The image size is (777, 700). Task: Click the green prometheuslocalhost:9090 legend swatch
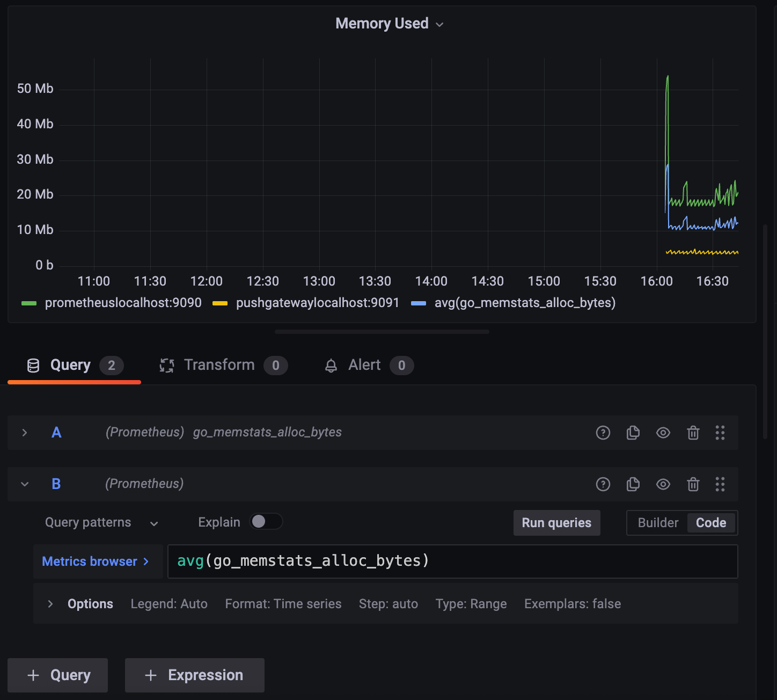(29, 304)
